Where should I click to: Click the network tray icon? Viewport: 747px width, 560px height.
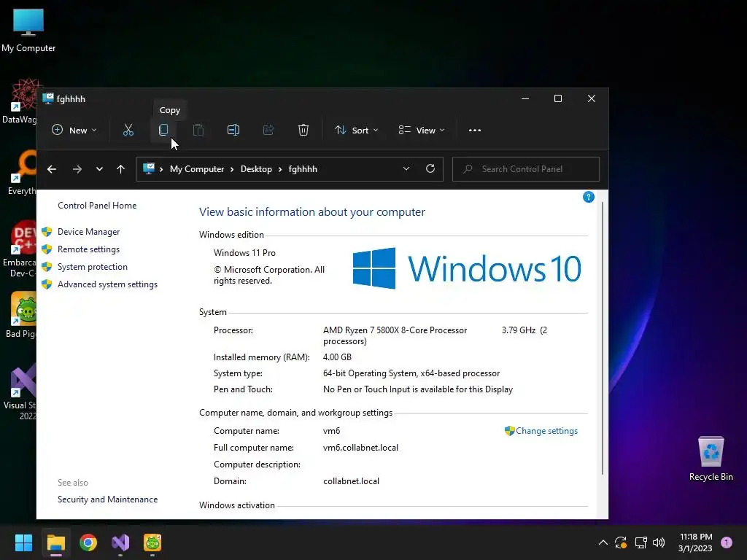640,542
